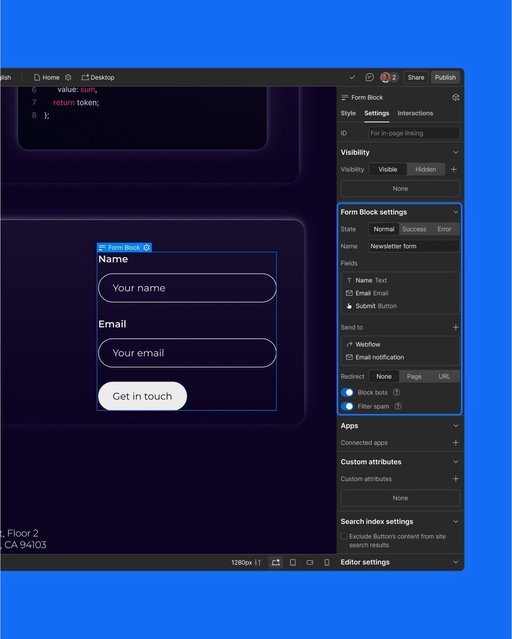
Task: Add a conditional visibility plus icon
Action: click(454, 169)
